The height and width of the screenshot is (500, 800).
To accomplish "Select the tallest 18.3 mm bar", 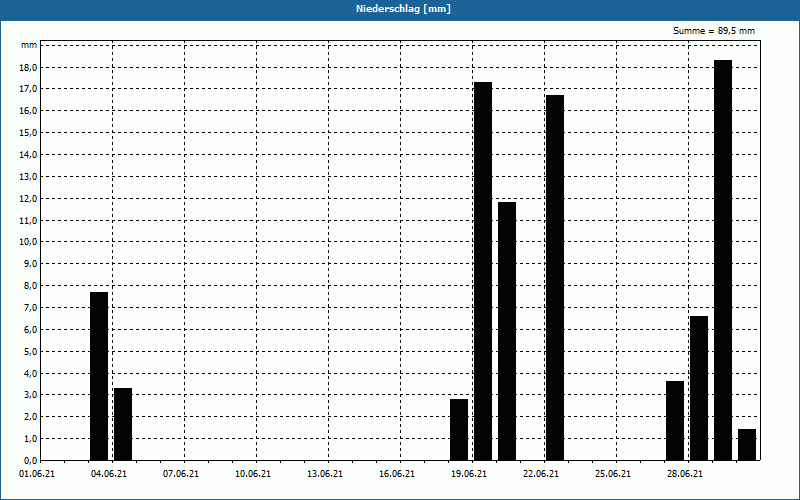I will pos(723,260).
